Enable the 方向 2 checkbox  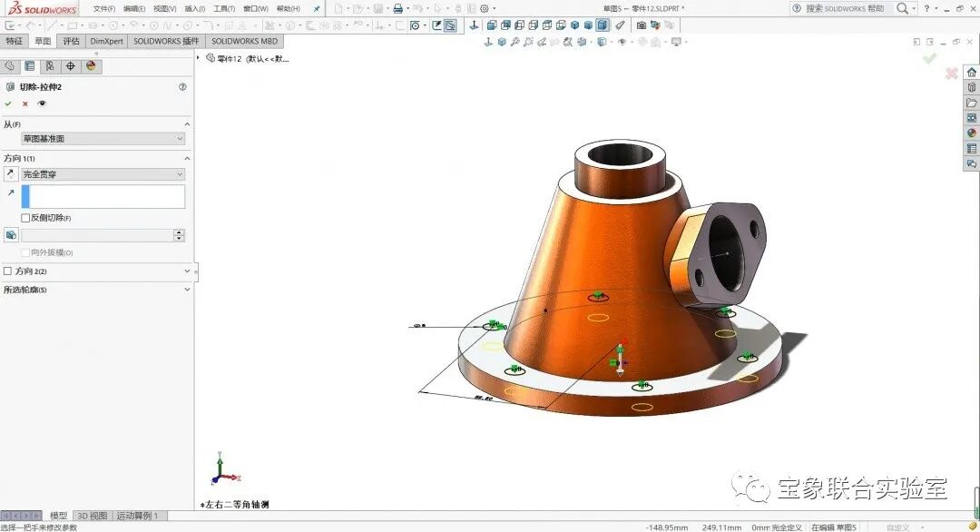(x=8, y=271)
